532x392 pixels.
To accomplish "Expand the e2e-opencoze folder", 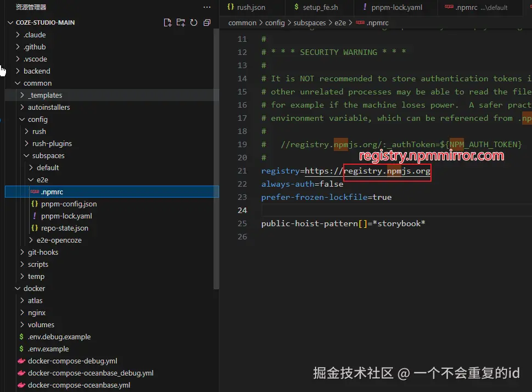I will 31,240.
